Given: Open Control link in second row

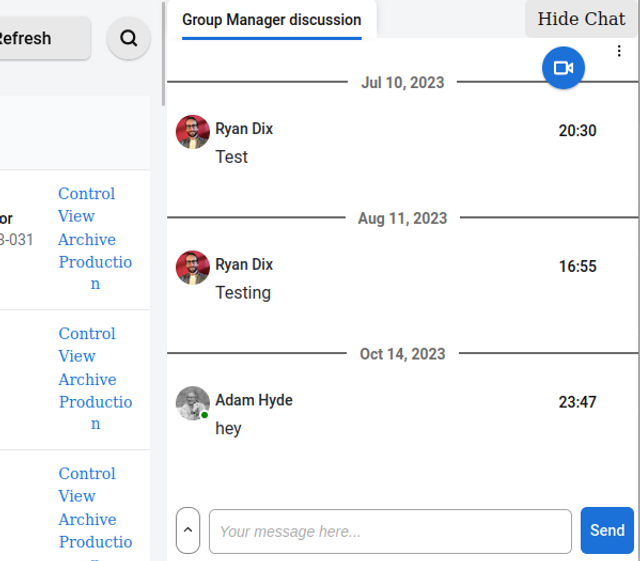Looking at the screenshot, I should [x=87, y=334].
